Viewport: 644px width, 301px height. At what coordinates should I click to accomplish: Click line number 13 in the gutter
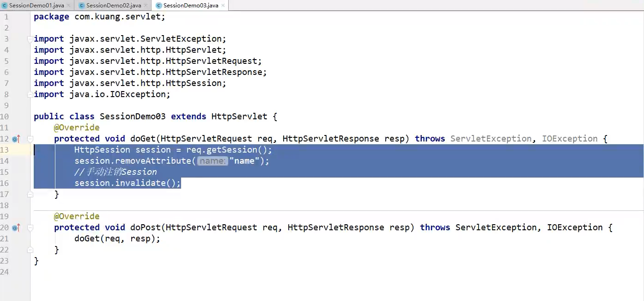pyautogui.click(x=5, y=150)
